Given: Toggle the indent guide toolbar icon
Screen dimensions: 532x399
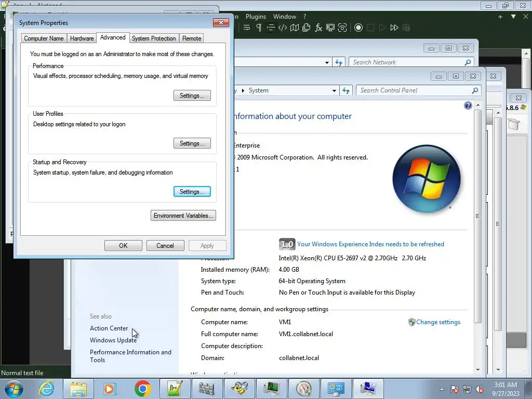Looking at the screenshot, I should [x=270, y=28].
